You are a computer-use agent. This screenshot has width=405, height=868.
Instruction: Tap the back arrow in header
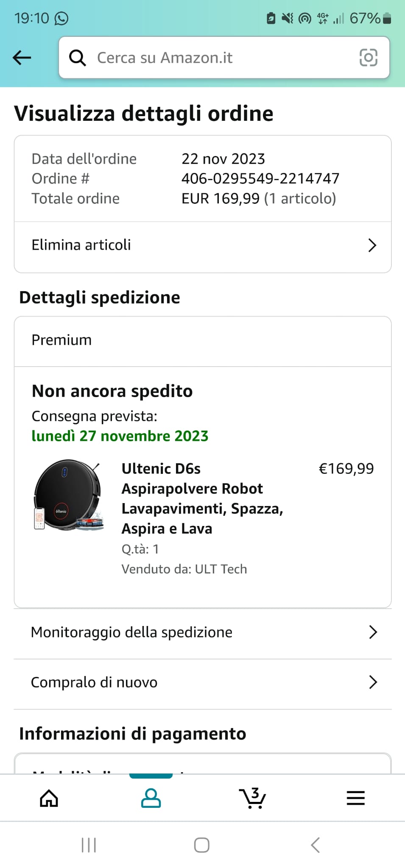22,58
